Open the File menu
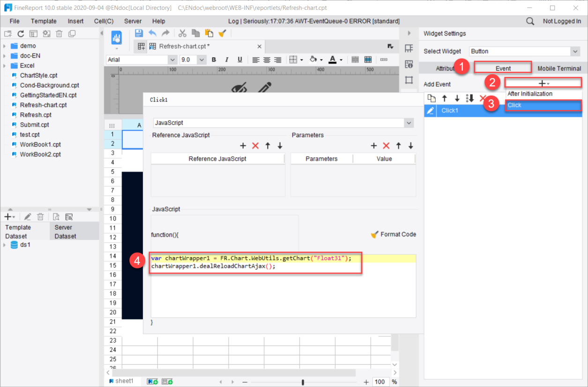Viewport: 588px width, 387px height. tap(15, 21)
